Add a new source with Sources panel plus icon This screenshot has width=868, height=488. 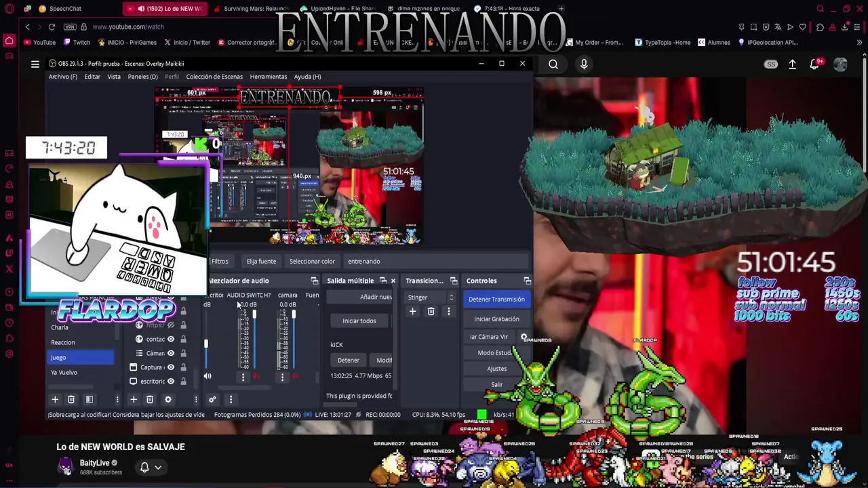pos(134,399)
